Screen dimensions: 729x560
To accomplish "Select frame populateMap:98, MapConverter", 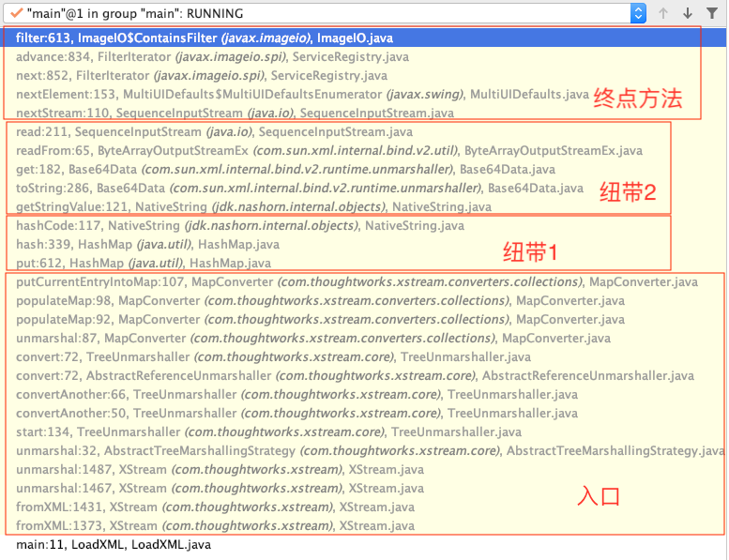I will click(364, 301).
